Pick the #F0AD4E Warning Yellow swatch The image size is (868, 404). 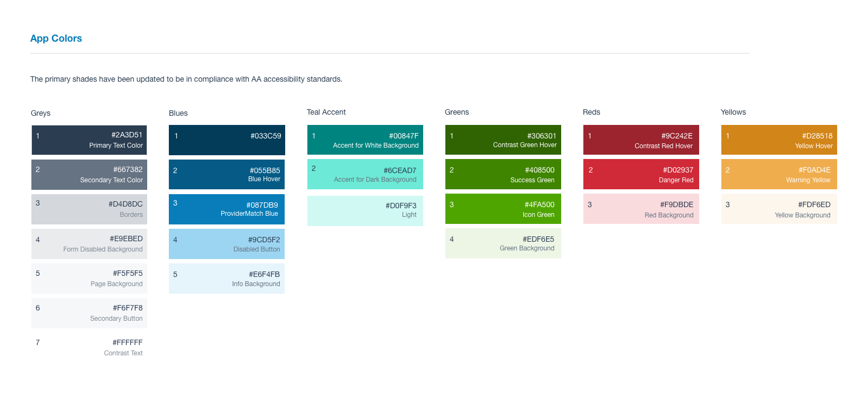pyautogui.click(x=779, y=174)
